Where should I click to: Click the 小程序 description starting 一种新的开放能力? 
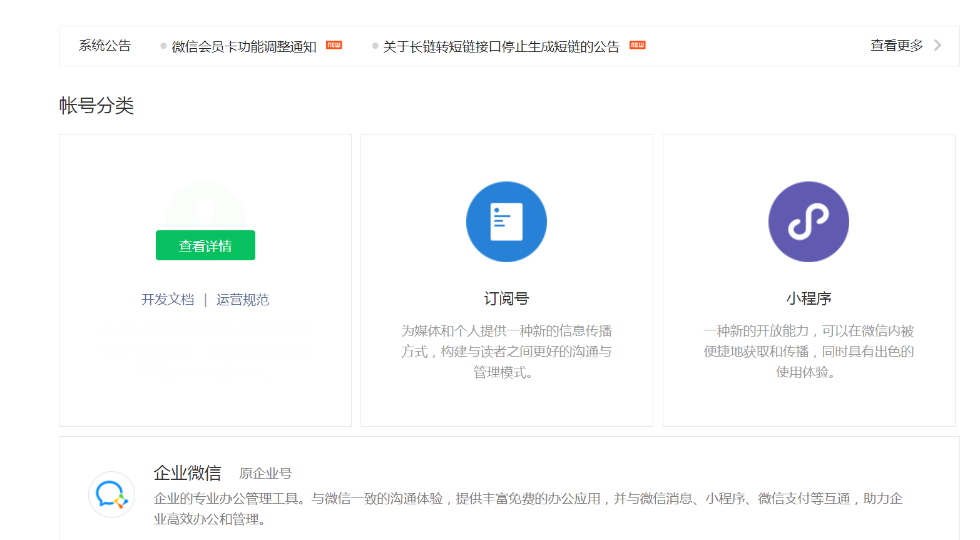point(809,351)
